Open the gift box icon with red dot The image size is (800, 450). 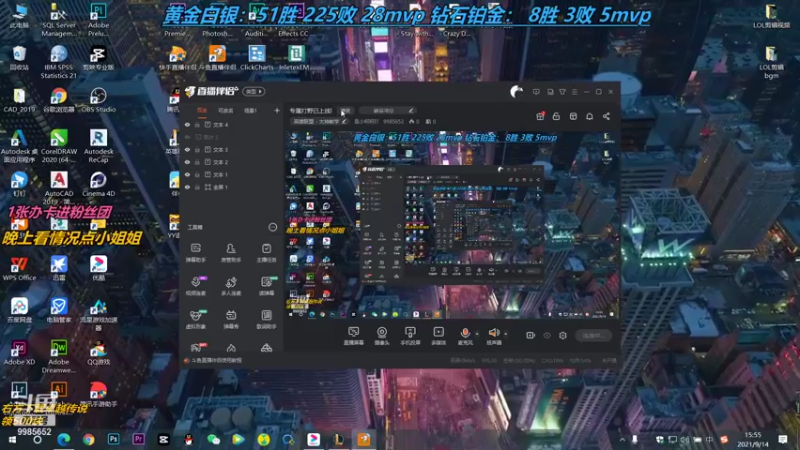[x=540, y=116]
